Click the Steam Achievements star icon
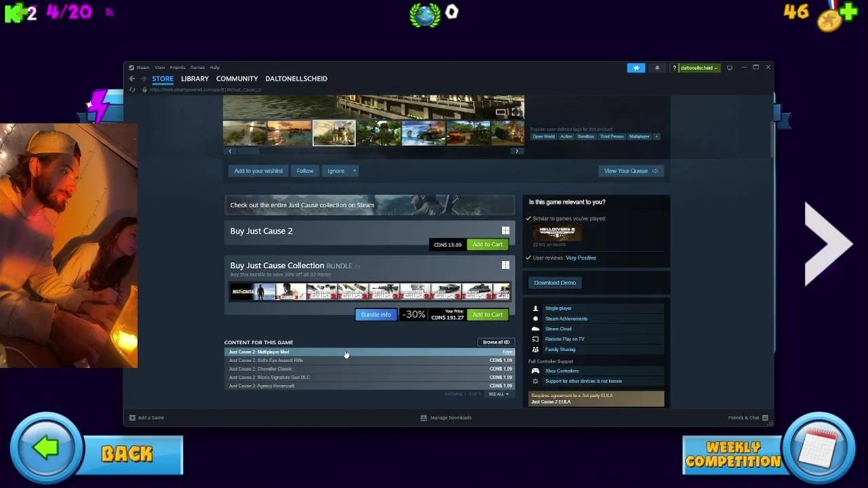The width and height of the screenshot is (868, 488). click(x=536, y=319)
